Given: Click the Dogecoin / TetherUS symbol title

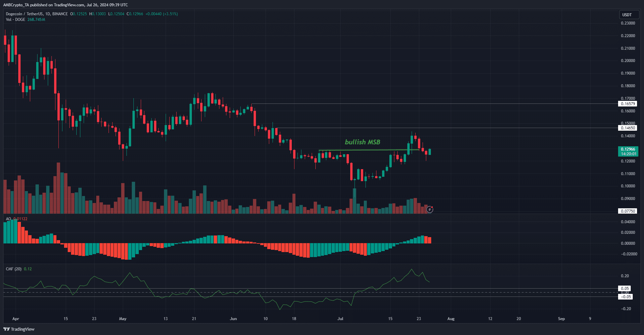Looking at the screenshot, I should pos(24,14).
